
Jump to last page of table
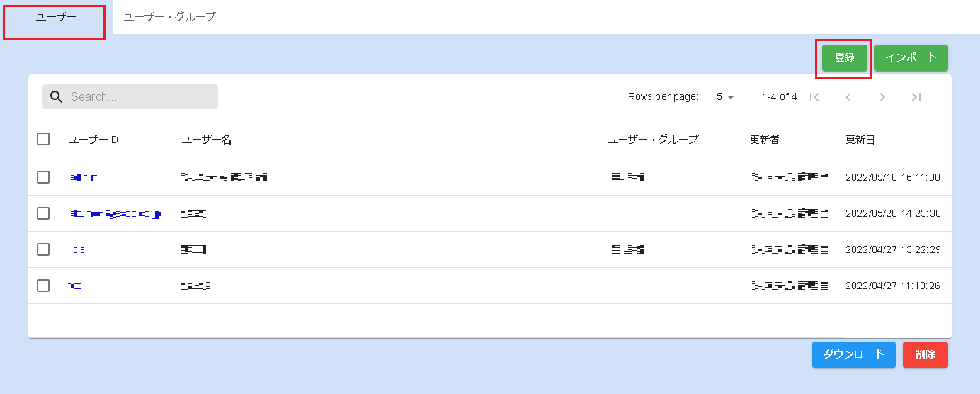(916, 97)
